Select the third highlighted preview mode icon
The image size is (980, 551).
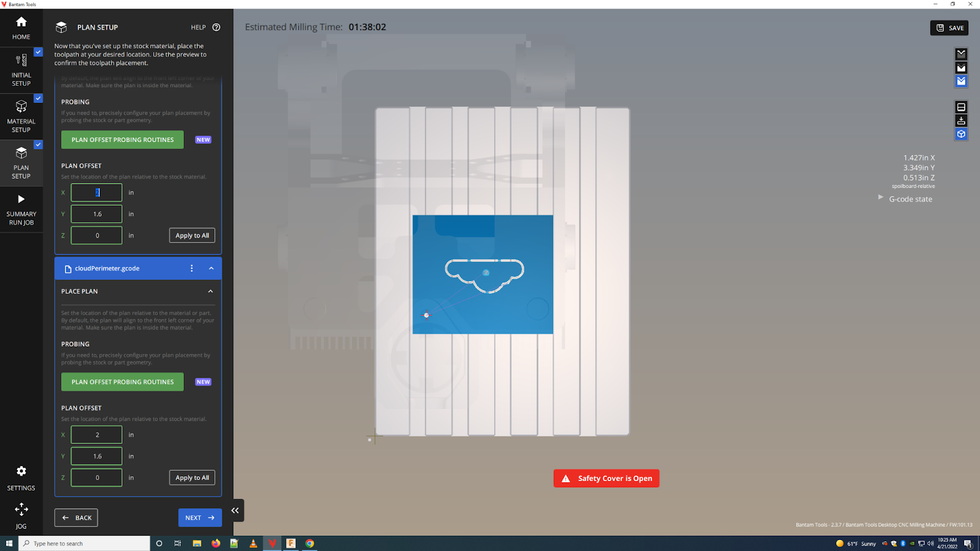[961, 81]
